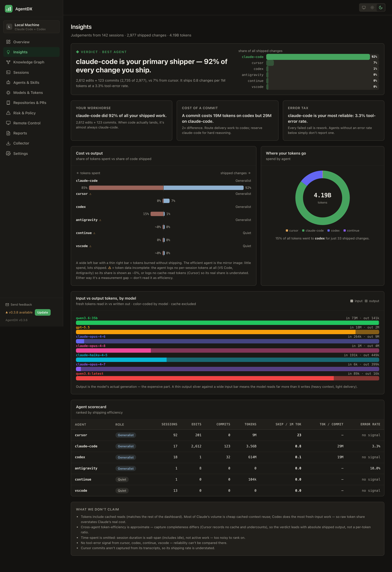Click the Update button
392x572 pixels.
43,312
